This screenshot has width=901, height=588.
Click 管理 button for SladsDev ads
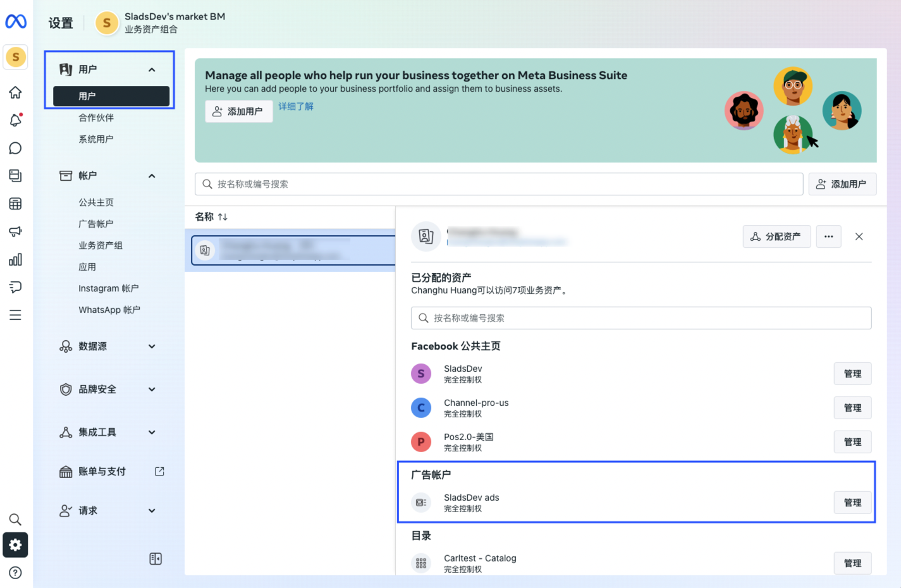(852, 503)
